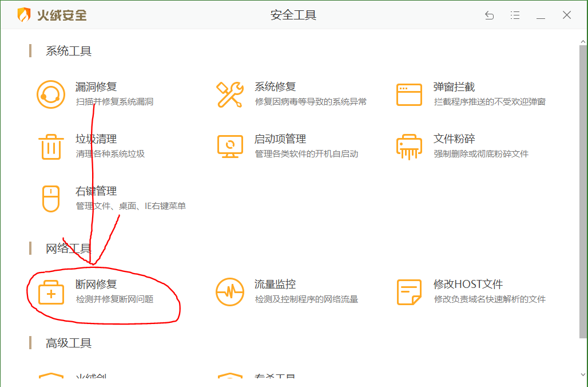Screen dimensions: 588x387
Task: Click the 修改HOST文件 title text
Action: pyautogui.click(x=468, y=284)
